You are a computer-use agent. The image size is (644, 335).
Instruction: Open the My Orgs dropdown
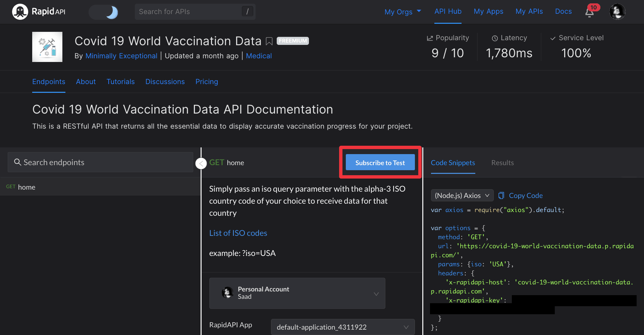click(402, 12)
